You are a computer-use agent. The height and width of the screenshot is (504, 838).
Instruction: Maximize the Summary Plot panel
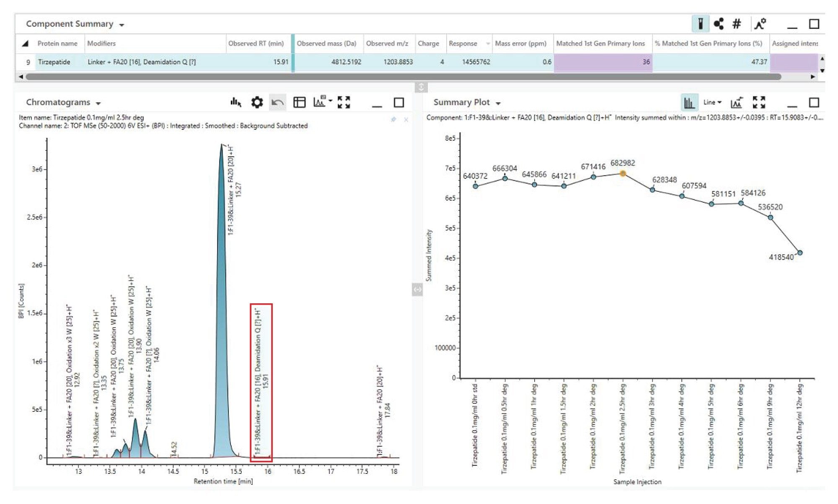814,102
